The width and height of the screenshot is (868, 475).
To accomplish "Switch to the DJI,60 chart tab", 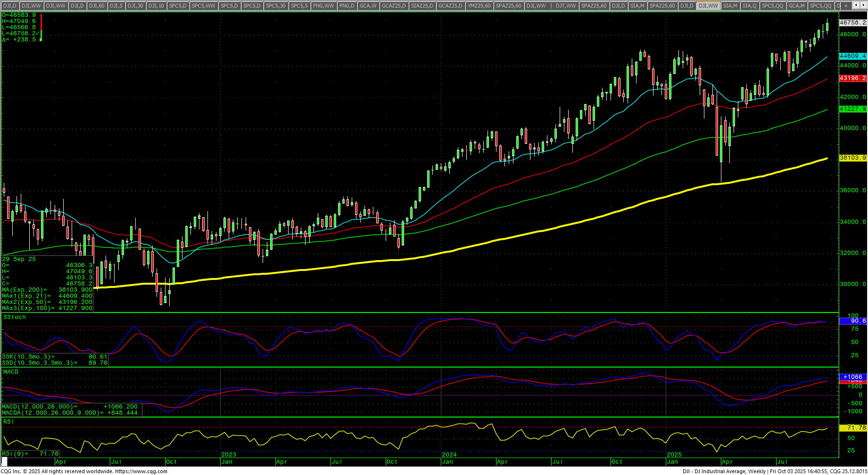I will [x=97, y=6].
